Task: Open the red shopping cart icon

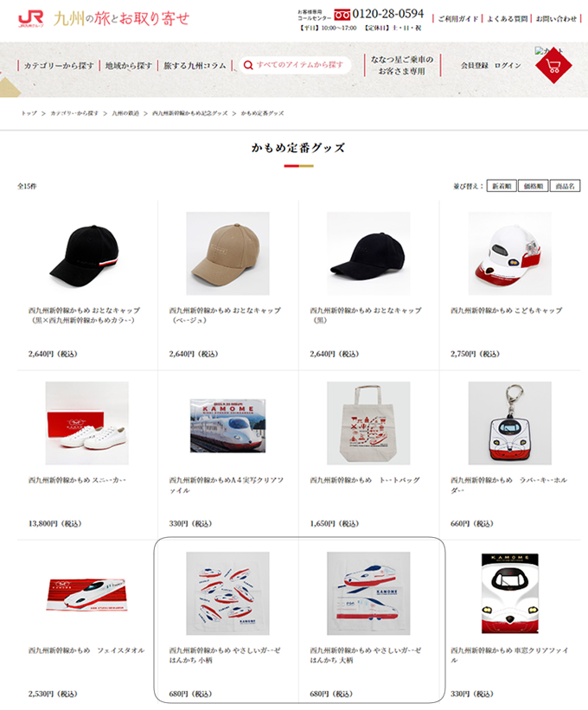Action: coord(553,65)
